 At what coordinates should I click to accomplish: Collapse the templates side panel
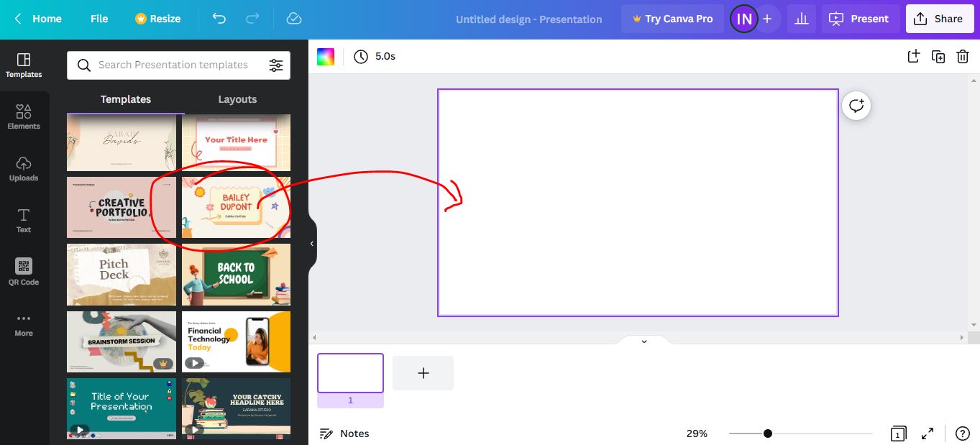click(x=311, y=243)
